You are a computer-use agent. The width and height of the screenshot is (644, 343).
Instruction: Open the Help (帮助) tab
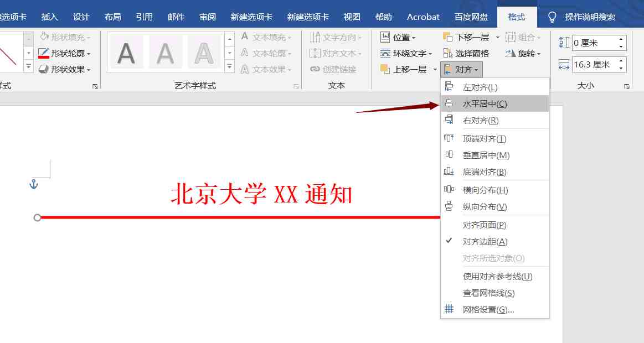click(384, 17)
